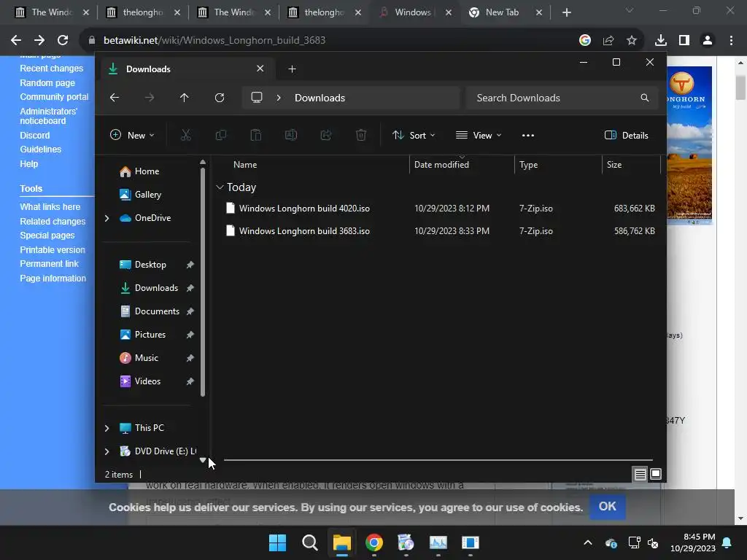Go up one folder level
This screenshot has height=560, width=747.
[x=185, y=98]
